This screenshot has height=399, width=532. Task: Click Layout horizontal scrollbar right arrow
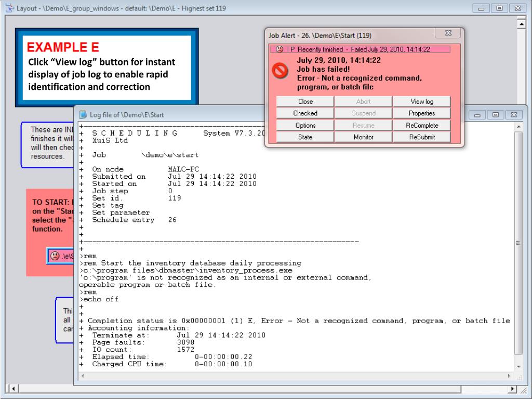click(x=512, y=389)
